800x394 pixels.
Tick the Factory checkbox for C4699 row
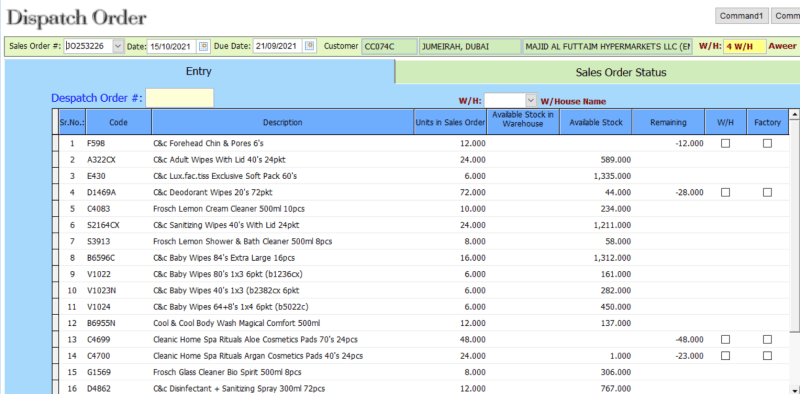(767, 339)
